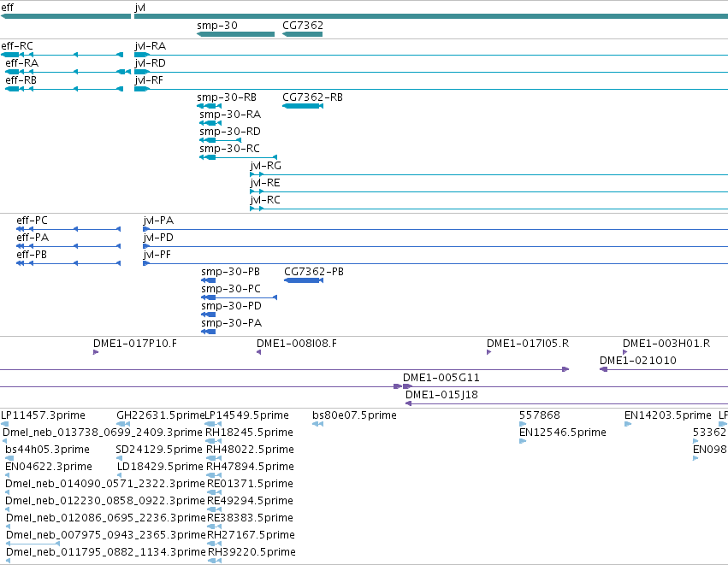Image resolution: width=728 pixels, height=565 pixels.
Task: Click the smp-30 gene feature
Action: click(x=235, y=34)
